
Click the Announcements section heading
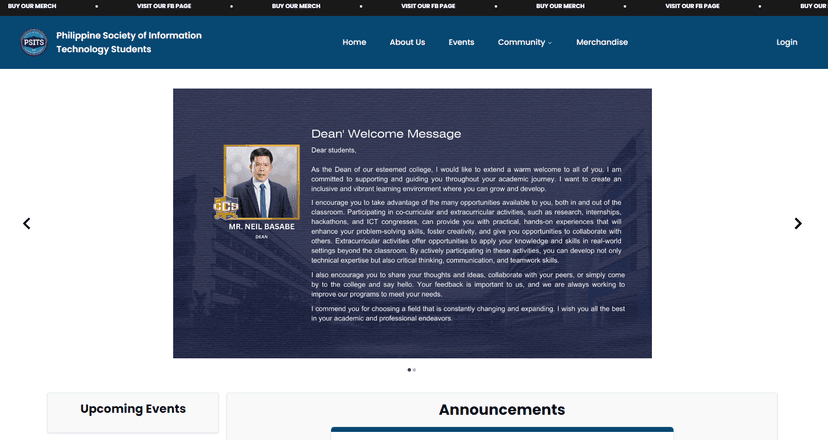[x=501, y=410]
